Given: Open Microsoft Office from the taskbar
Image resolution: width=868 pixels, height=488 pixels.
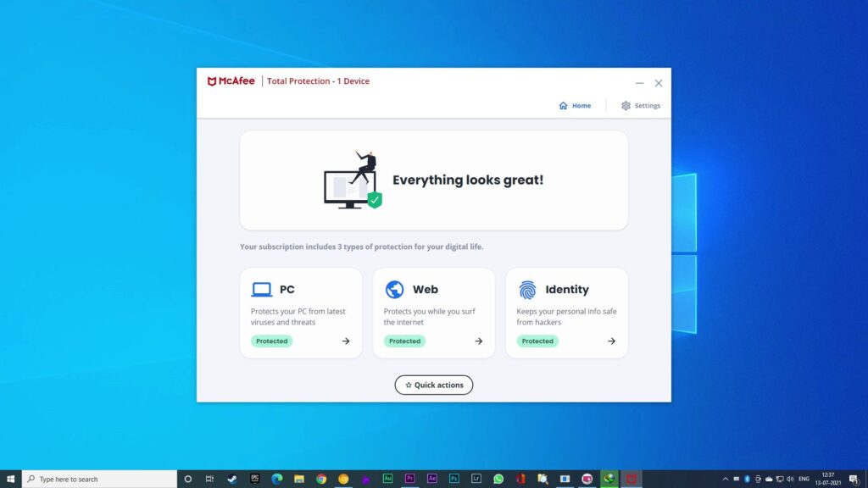Looking at the screenshot, I should [520, 480].
